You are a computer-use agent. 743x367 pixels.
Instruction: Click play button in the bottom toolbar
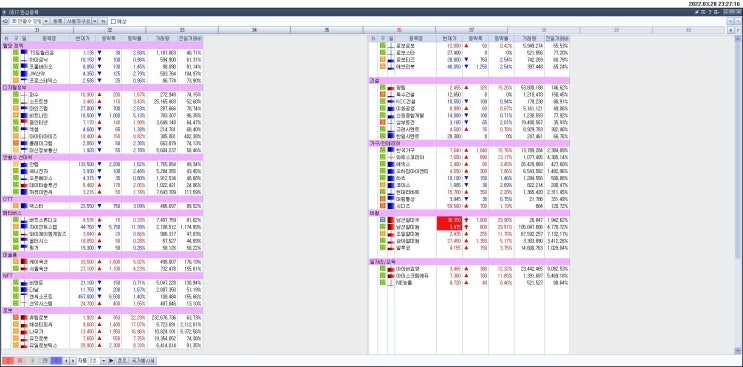(x=111, y=361)
